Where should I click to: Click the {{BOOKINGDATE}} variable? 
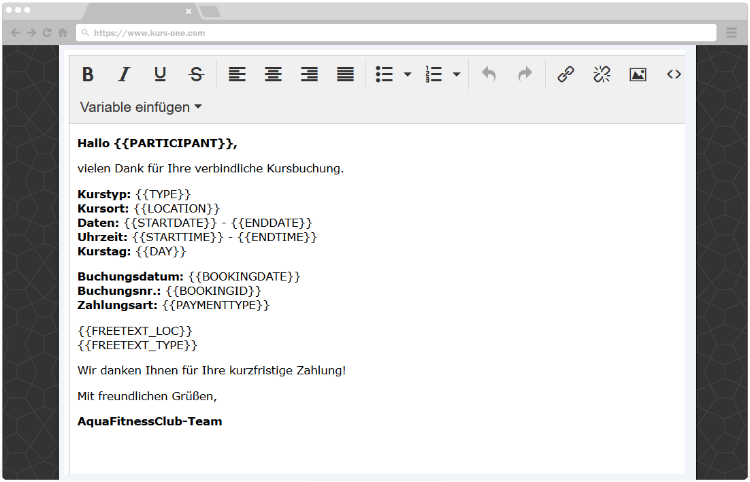coord(244,277)
